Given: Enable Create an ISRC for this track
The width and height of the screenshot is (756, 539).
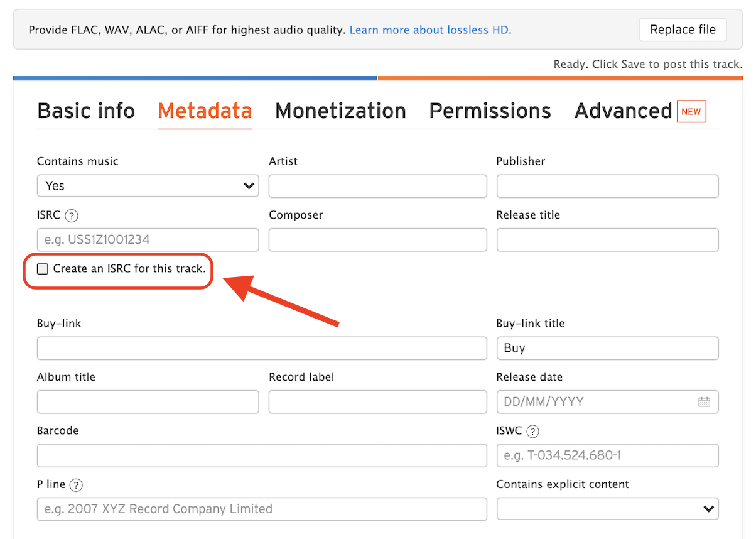Looking at the screenshot, I should (42, 268).
